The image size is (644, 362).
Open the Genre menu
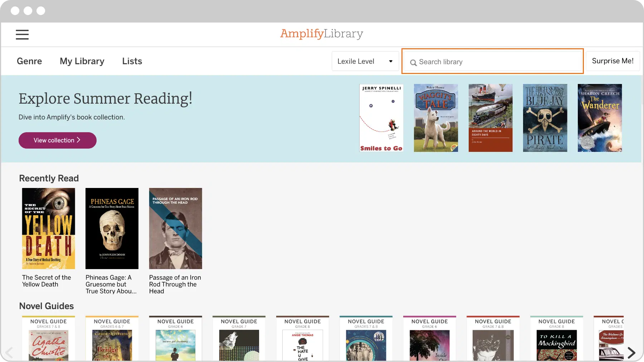29,61
